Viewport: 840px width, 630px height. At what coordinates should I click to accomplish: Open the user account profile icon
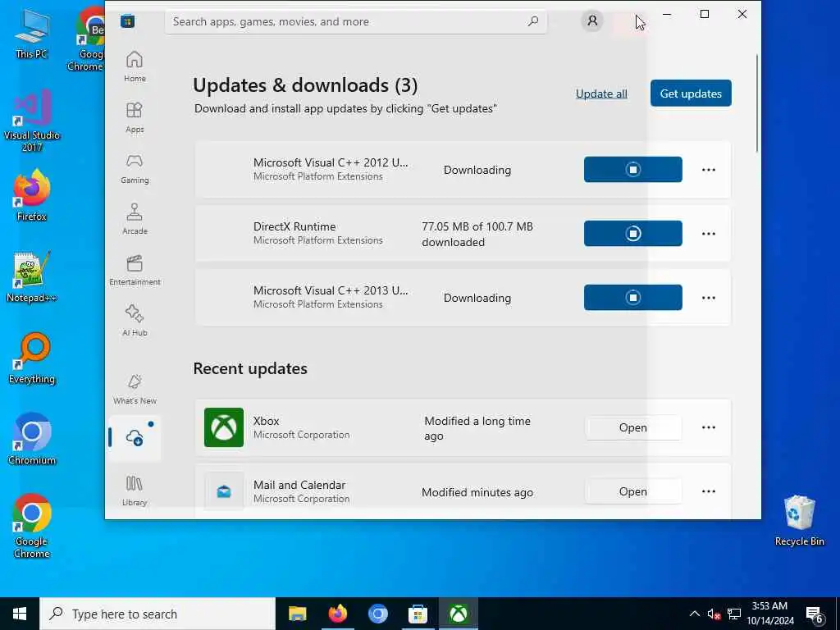592,21
